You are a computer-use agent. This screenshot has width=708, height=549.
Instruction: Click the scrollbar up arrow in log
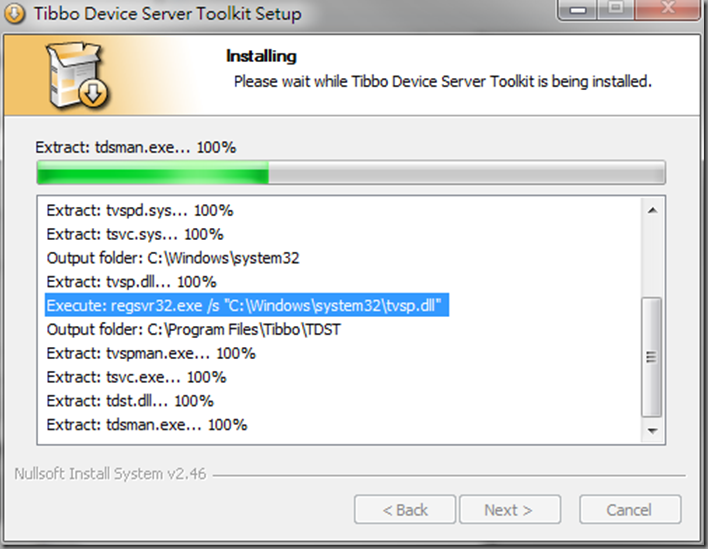coord(652,210)
